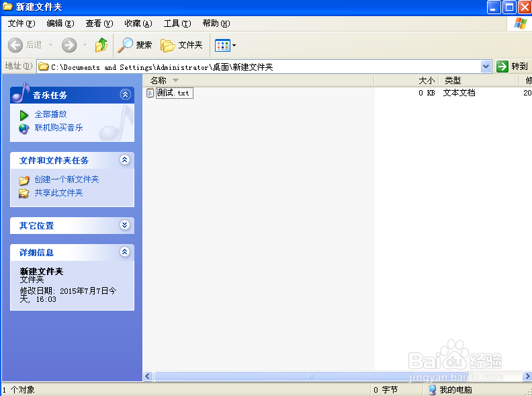The height and width of the screenshot is (396, 532).
Task: Open the 查看(V) menu
Action: point(99,24)
